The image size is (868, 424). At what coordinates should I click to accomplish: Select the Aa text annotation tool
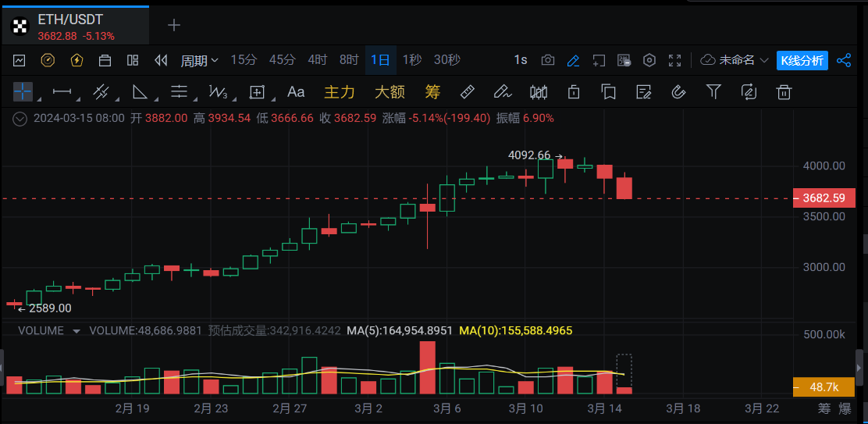(x=296, y=92)
